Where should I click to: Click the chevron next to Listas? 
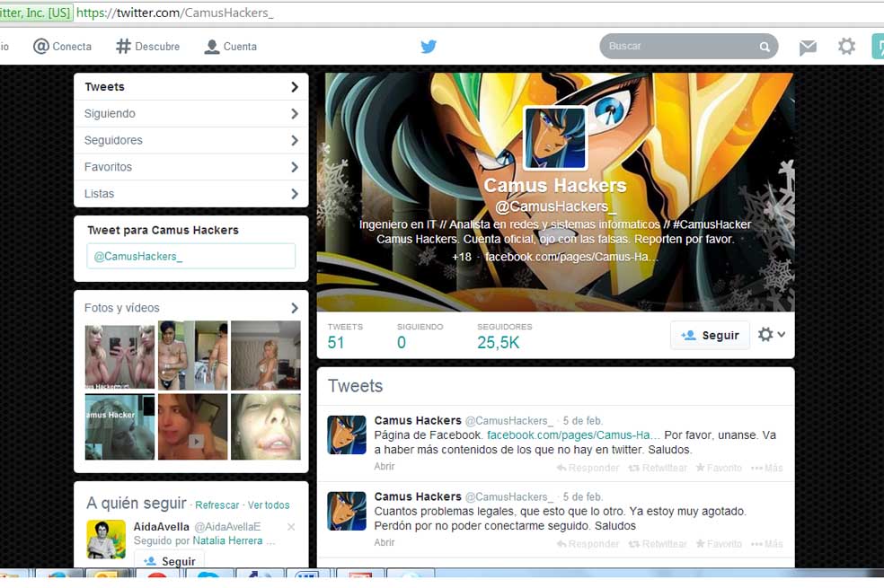click(295, 194)
